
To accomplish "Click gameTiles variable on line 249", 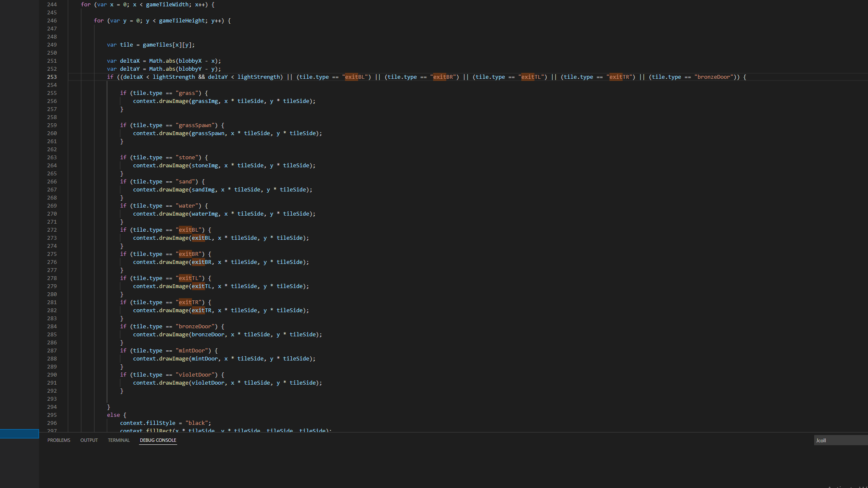I will point(157,45).
